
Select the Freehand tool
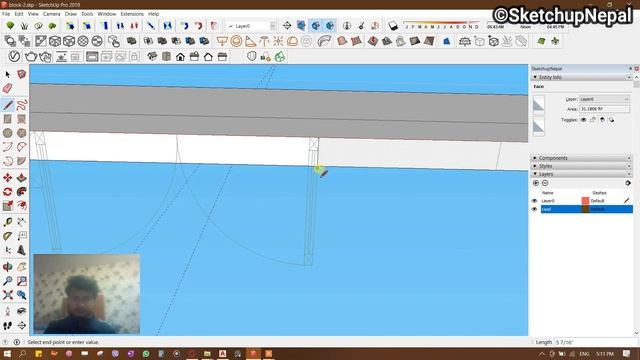pos(22,105)
